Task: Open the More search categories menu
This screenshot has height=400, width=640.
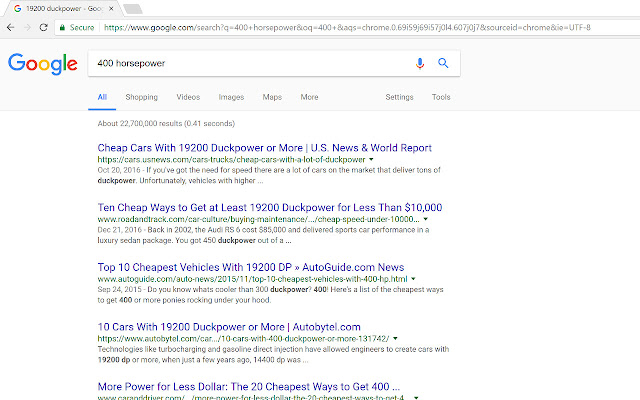Action: pos(309,97)
